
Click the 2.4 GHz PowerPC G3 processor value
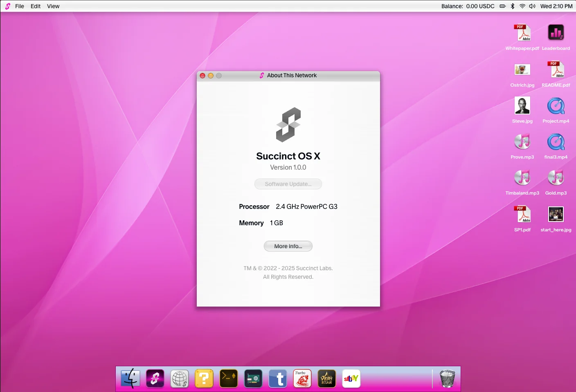click(306, 206)
